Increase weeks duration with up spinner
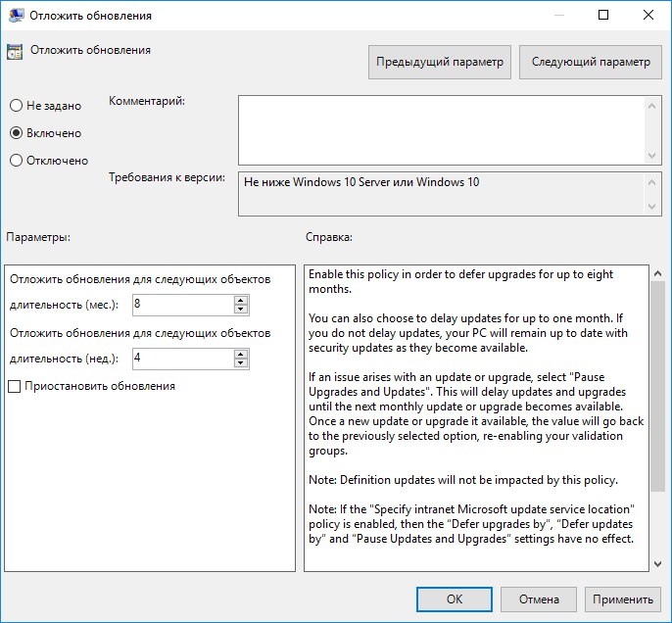Screen dimensions: 672x623 [241, 355]
